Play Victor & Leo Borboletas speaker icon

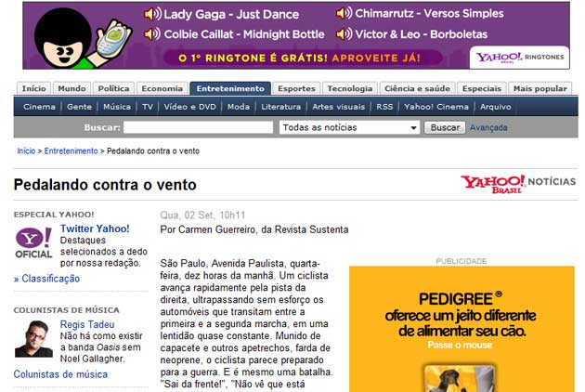coord(344,34)
